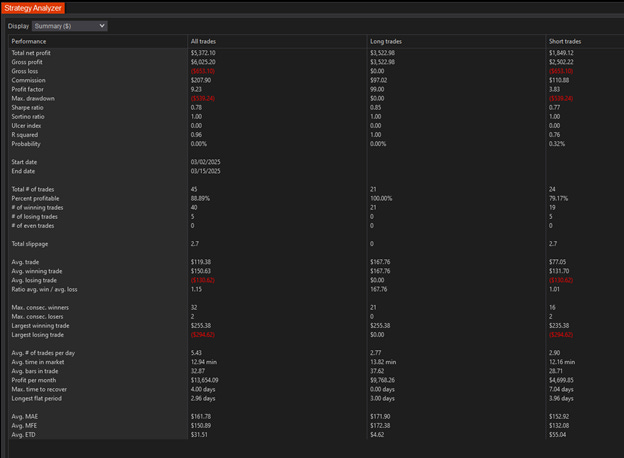Click the Gross profit row label
This screenshot has width=624, height=458.
[27, 62]
